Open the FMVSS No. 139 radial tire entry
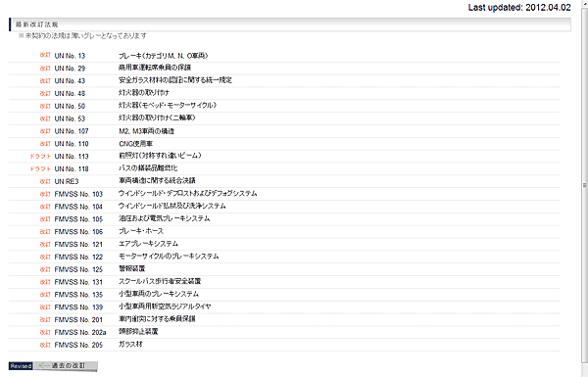This screenshot has width=588, height=377. click(x=284, y=306)
